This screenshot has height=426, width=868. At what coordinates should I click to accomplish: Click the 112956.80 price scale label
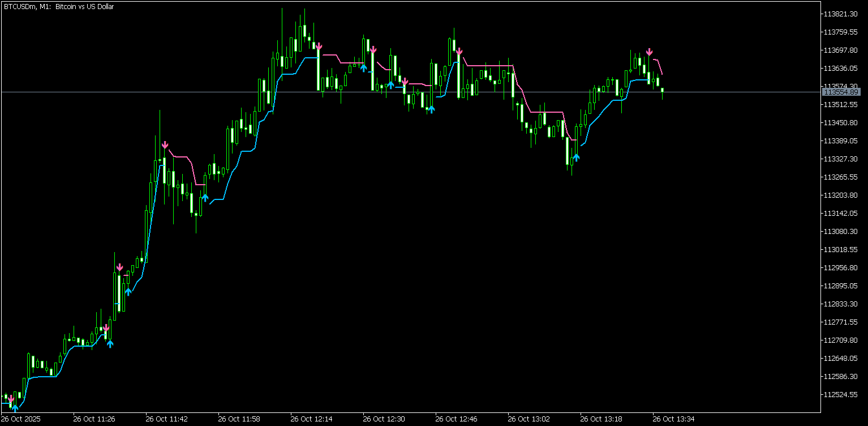point(841,267)
